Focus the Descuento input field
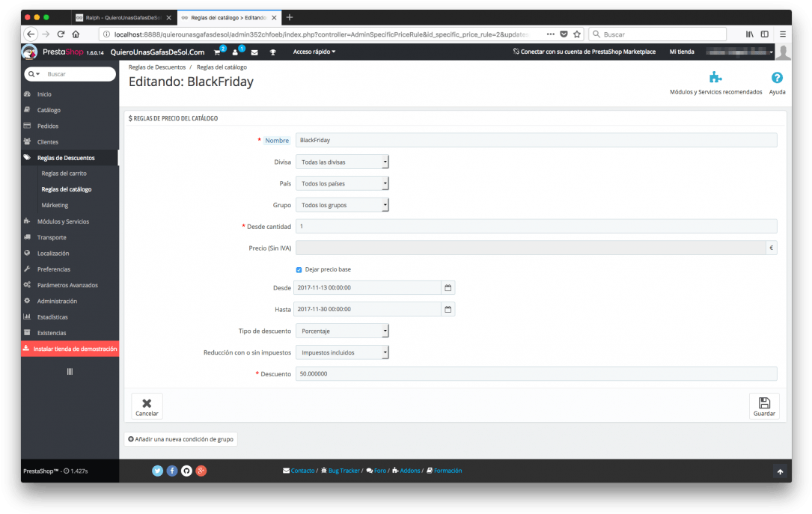The image size is (812, 514). coord(536,374)
